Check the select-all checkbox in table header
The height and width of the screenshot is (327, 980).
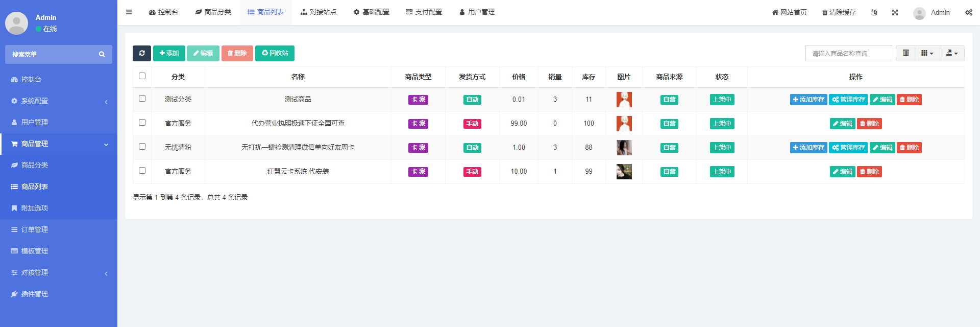coord(142,76)
